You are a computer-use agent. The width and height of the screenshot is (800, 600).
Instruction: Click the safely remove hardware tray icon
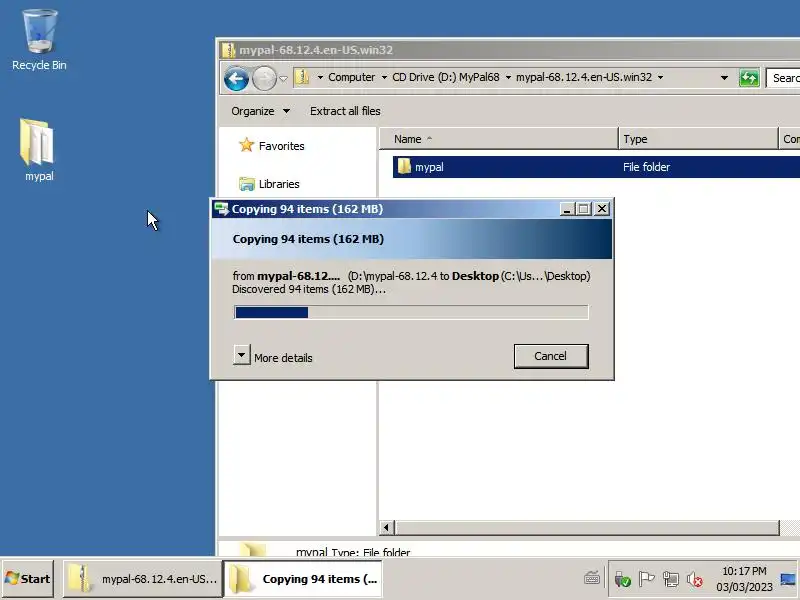click(x=622, y=579)
